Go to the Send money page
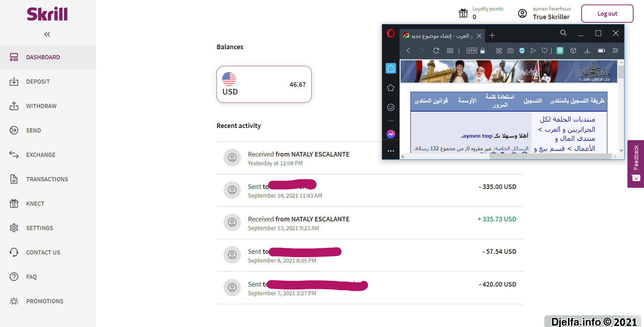Viewport: 644px width, 327px height. tap(33, 130)
